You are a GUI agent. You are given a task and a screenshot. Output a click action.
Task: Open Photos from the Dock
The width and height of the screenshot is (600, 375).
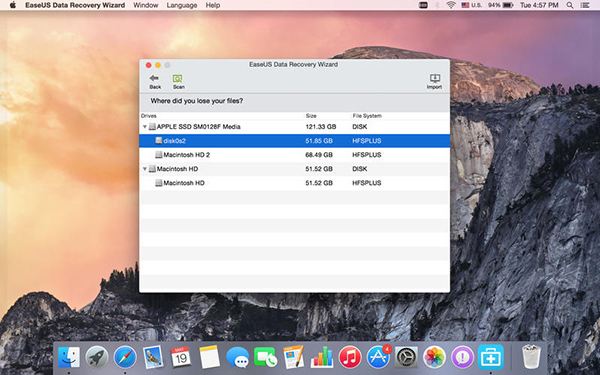point(434,357)
